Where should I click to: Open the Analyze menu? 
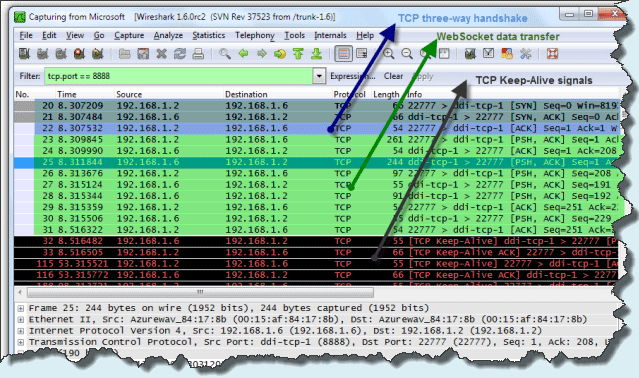[168, 35]
